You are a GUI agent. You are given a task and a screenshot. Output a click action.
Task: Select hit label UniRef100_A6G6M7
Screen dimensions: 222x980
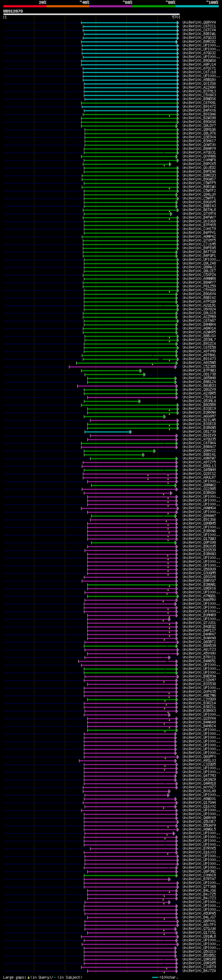[x=199, y=416]
